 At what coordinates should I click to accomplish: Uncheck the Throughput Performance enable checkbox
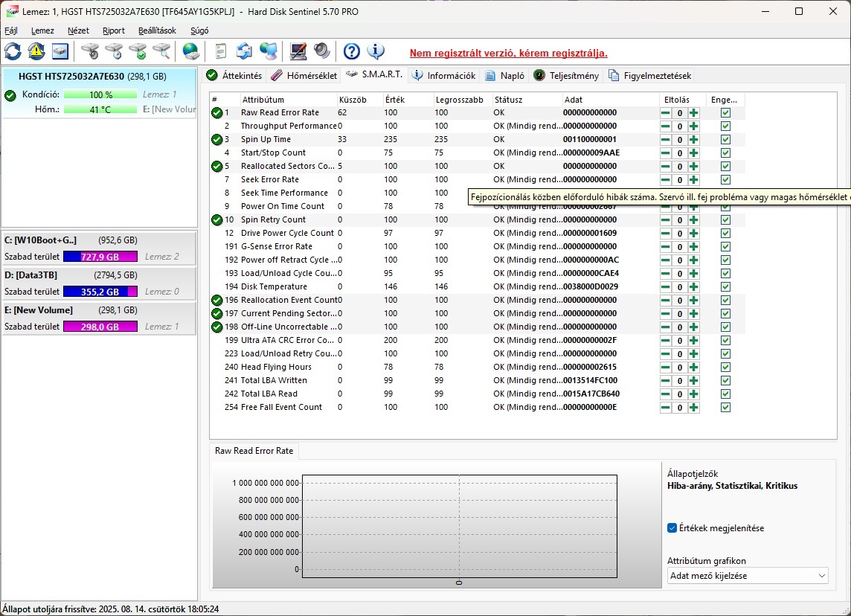pyautogui.click(x=725, y=126)
